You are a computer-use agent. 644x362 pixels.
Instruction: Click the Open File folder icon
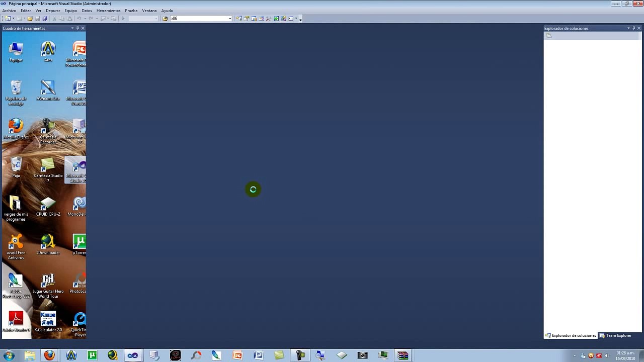(30, 18)
